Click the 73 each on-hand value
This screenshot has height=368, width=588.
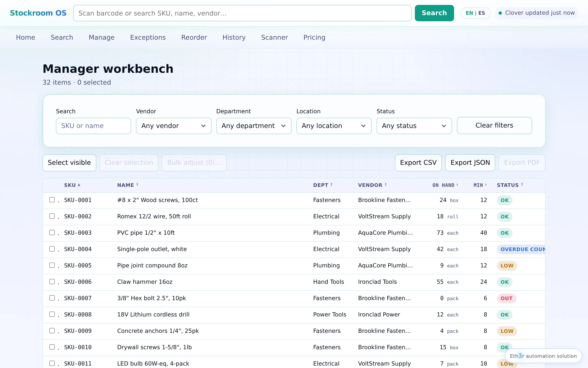click(x=447, y=233)
